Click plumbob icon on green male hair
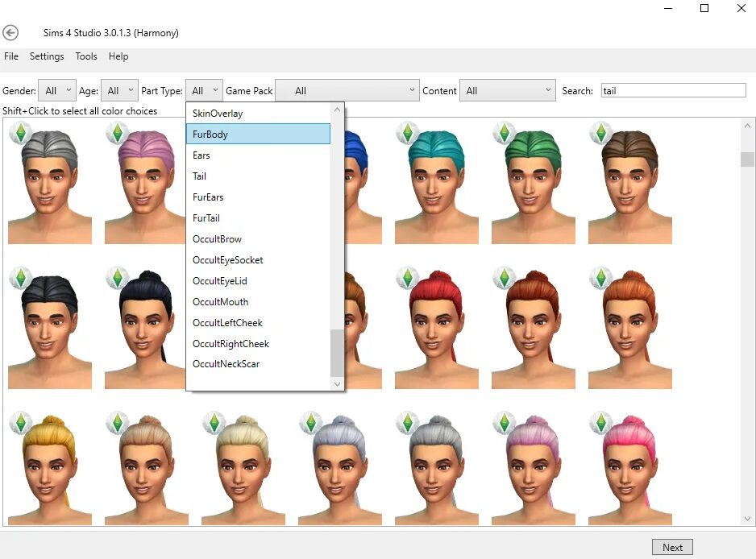Image resolution: width=756 pixels, height=559 pixels. point(505,133)
